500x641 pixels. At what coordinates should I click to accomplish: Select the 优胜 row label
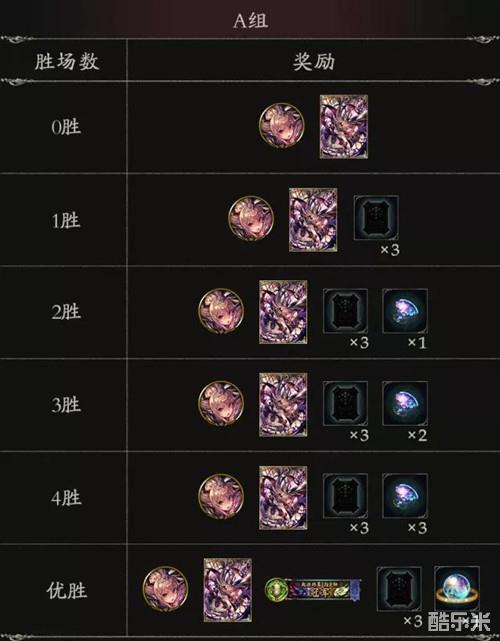(67, 590)
